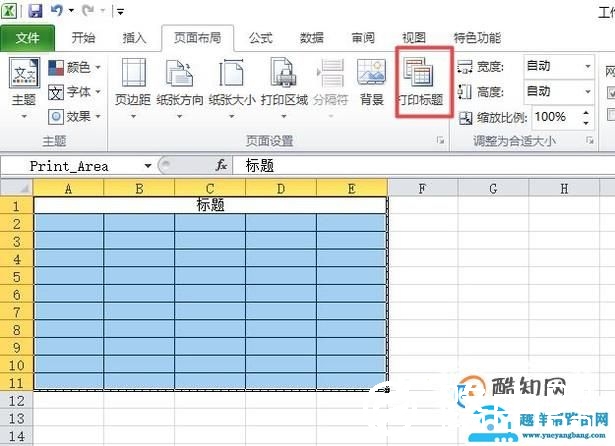Expand the Name Box dropdown
Viewport: 615px width, 446px height.
tap(148, 166)
